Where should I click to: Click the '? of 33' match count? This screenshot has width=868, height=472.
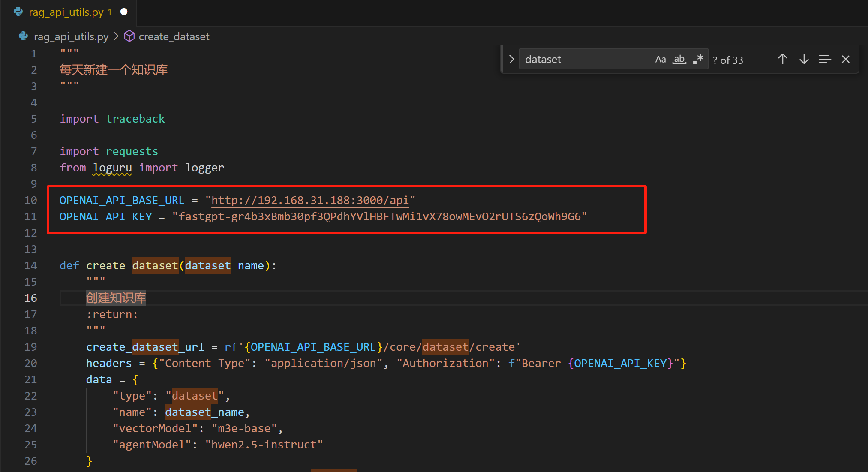728,60
